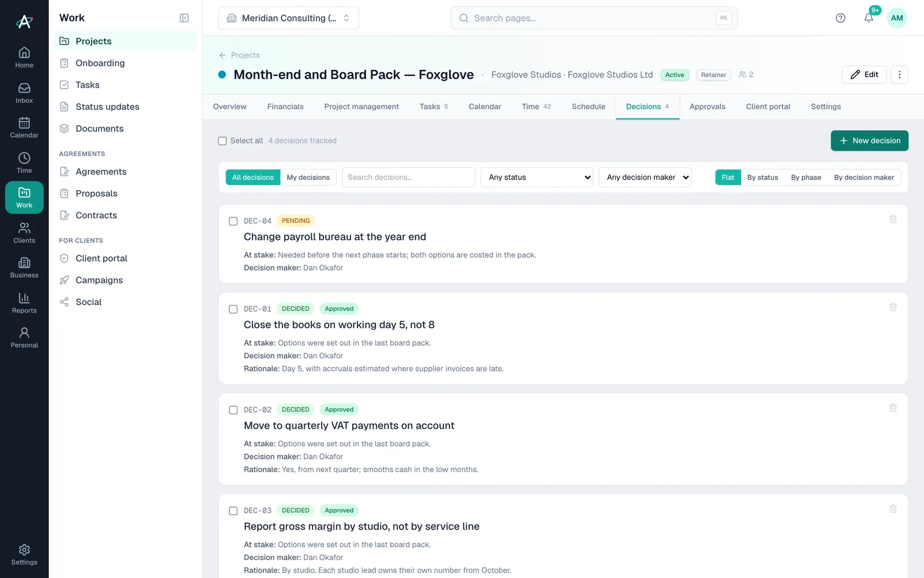
Task: Open the Inbox icon
Action: click(24, 92)
